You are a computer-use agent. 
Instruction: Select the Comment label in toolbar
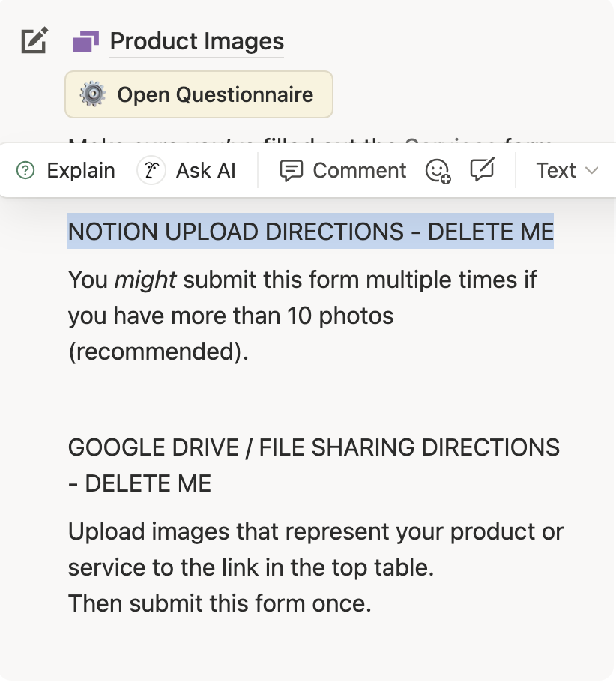(x=360, y=171)
